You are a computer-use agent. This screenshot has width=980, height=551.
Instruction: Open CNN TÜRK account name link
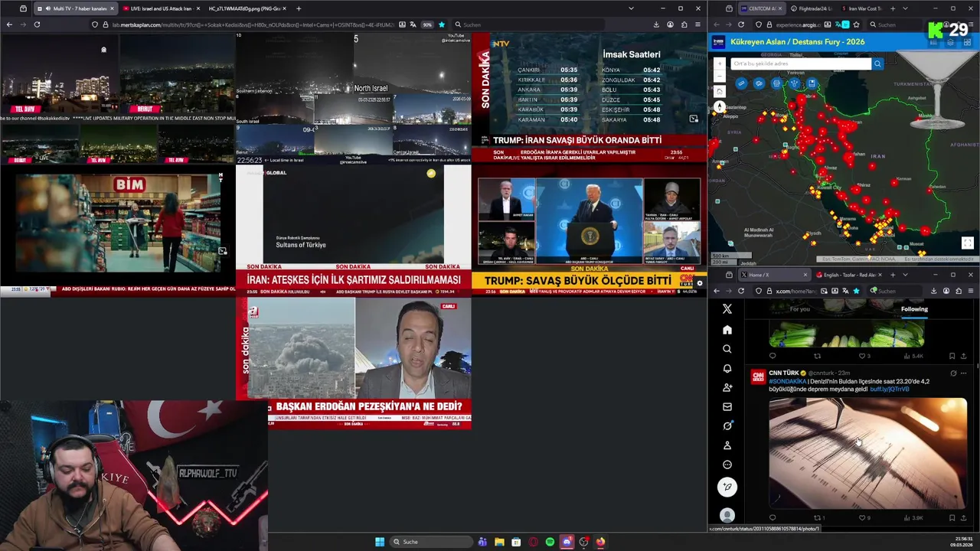783,373
